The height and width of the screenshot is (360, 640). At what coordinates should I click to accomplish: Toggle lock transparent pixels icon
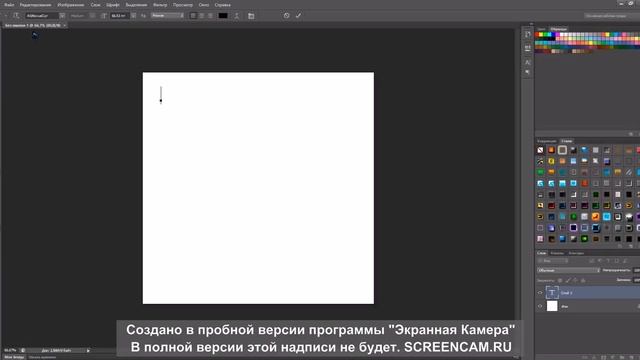point(560,280)
